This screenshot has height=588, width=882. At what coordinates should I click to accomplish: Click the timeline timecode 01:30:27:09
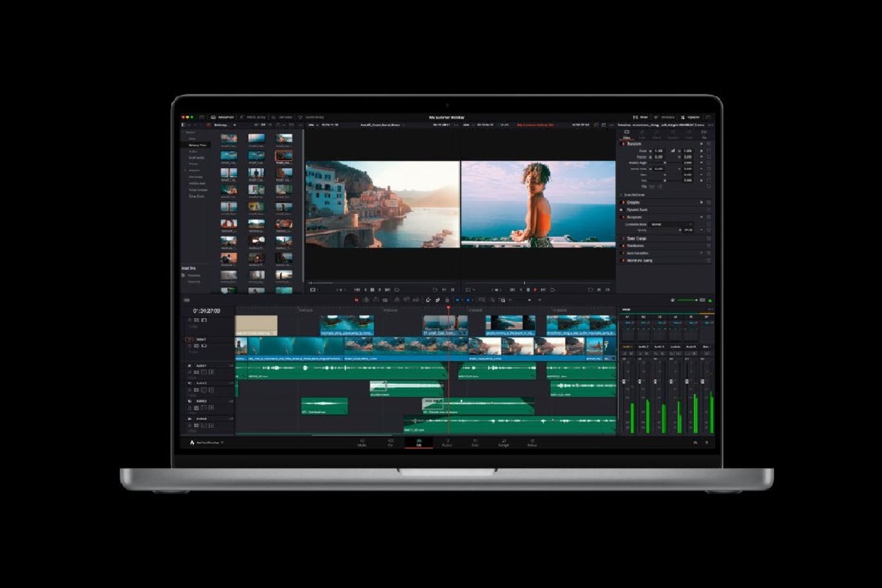coord(206,311)
